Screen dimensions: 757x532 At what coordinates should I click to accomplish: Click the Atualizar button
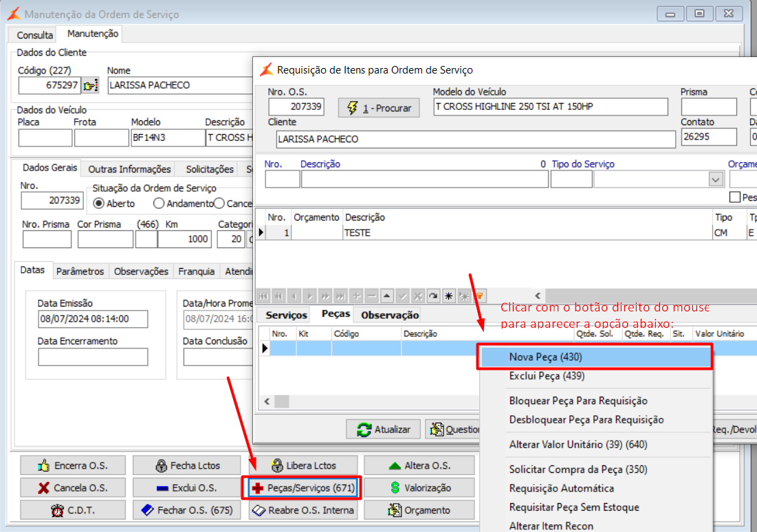pyautogui.click(x=384, y=429)
